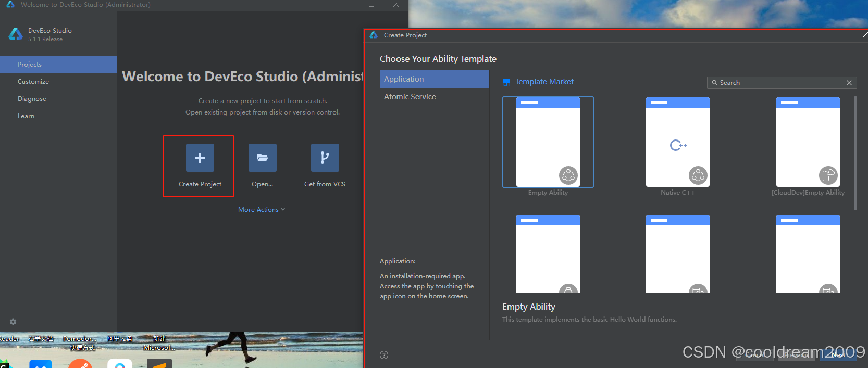Click the Next button
Screen dimensions: 868x368
point(838,355)
